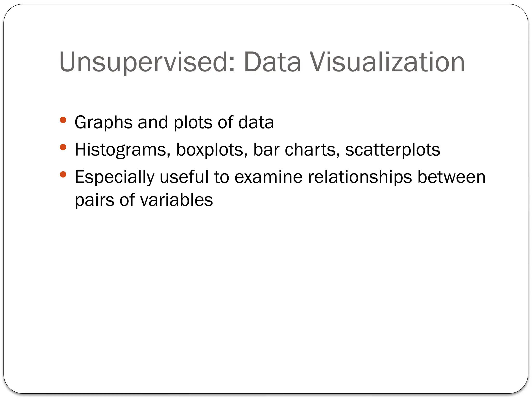Click the word 'Especially' in the third bullet
The image size is (532, 399).
tap(115, 177)
